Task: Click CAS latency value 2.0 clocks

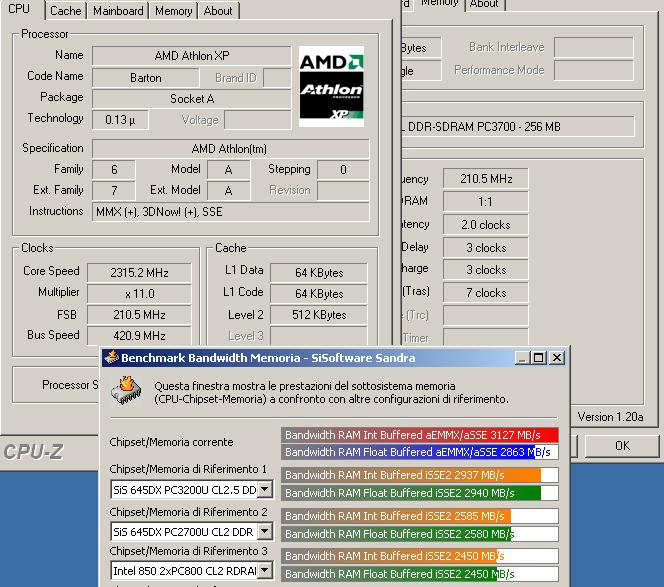Action: coord(486,224)
